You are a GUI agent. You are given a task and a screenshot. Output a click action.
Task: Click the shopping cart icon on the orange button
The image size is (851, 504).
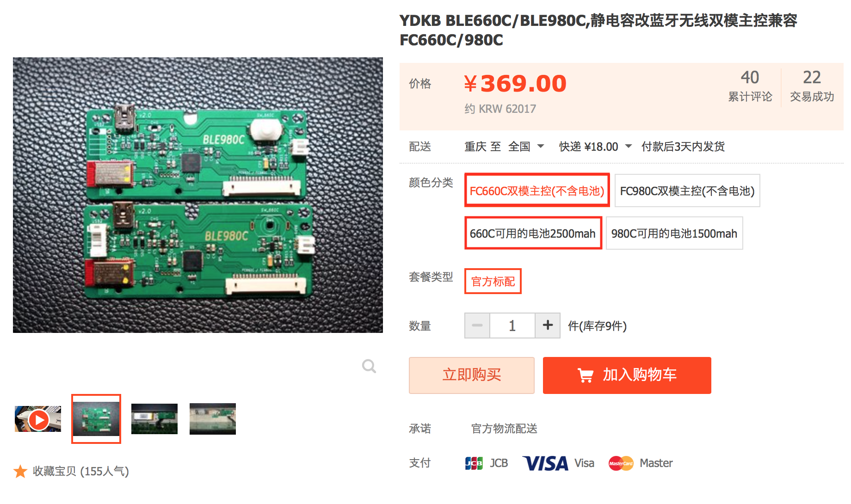586,375
